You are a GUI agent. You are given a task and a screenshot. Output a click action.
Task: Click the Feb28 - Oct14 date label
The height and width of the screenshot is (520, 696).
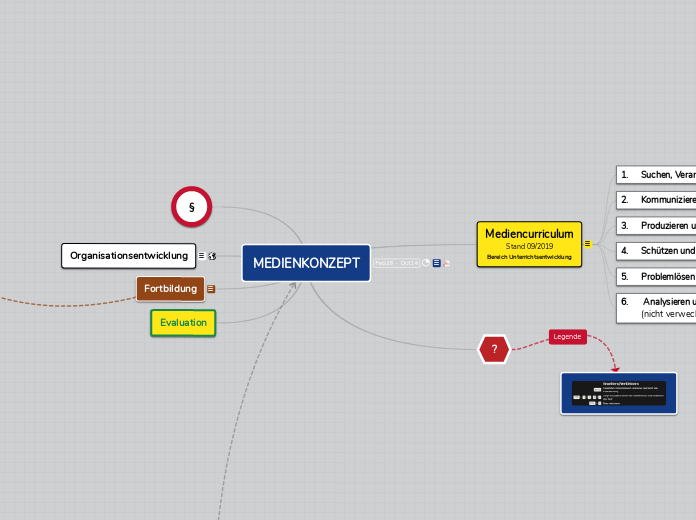396,263
